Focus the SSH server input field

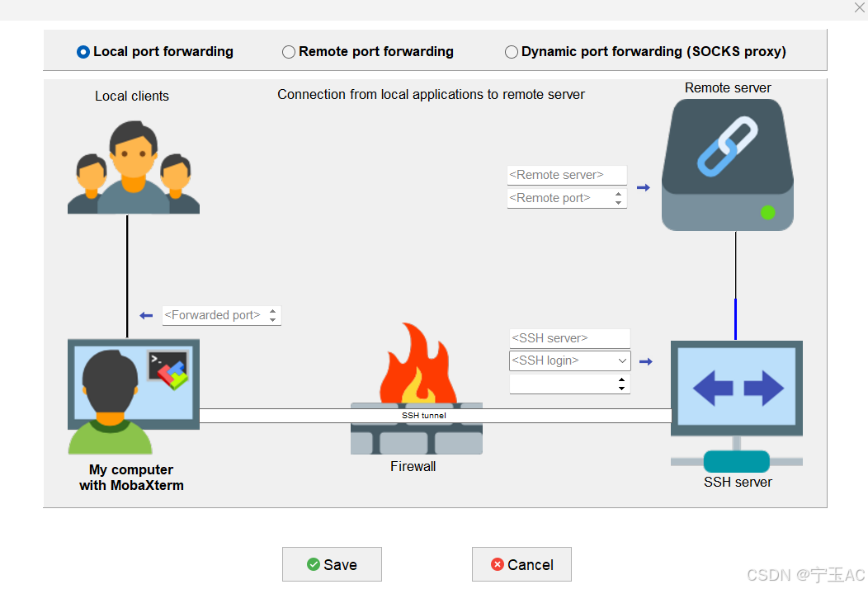point(569,338)
